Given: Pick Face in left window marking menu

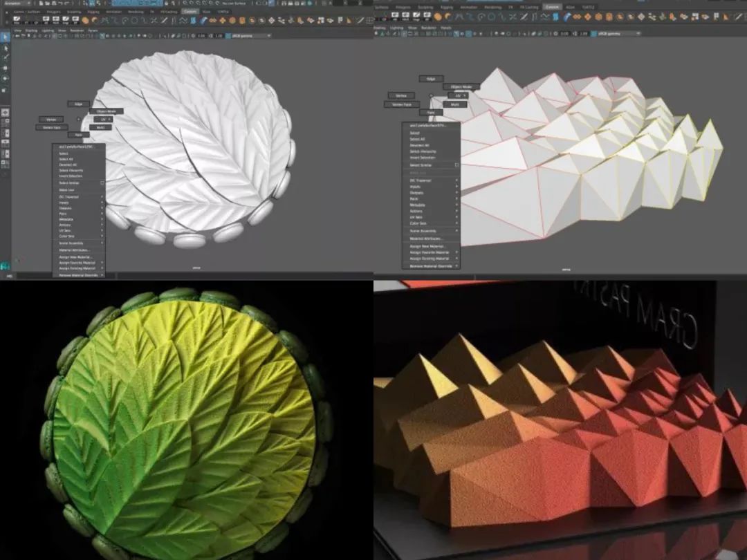Looking at the screenshot, I should pyautogui.click(x=79, y=136).
